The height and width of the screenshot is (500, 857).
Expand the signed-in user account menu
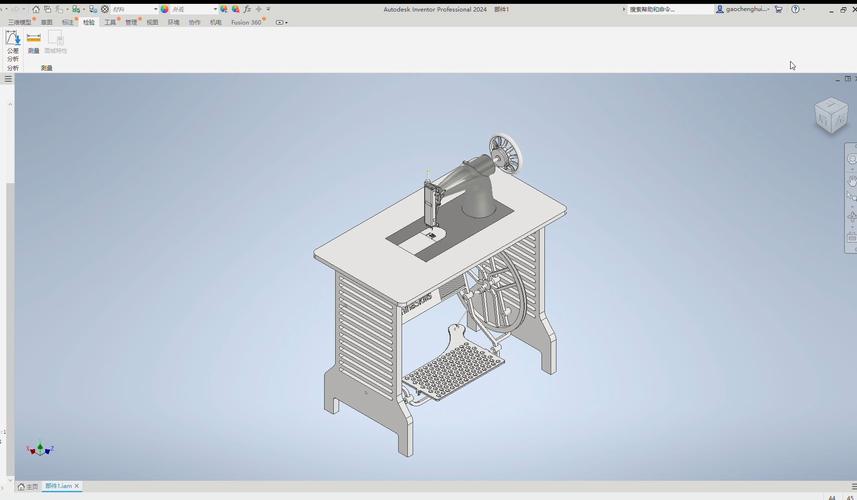click(x=743, y=9)
